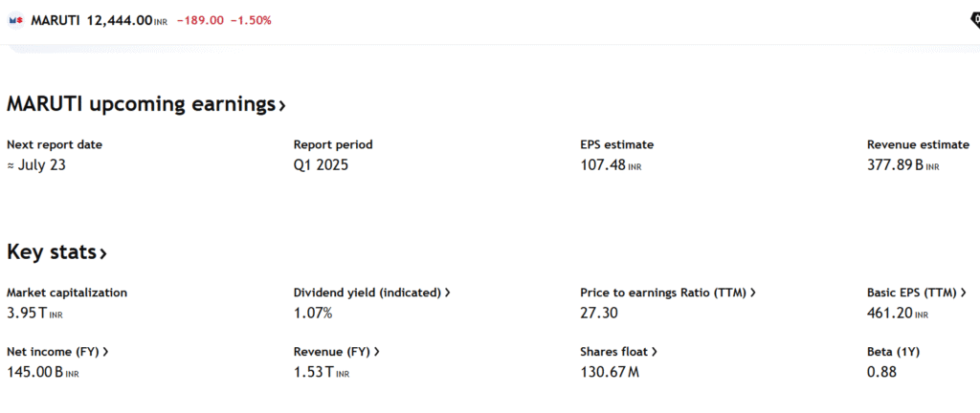The image size is (980, 413).
Task: Click the MARUTI ticker symbol in header
Action: pyautogui.click(x=56, y=21)
